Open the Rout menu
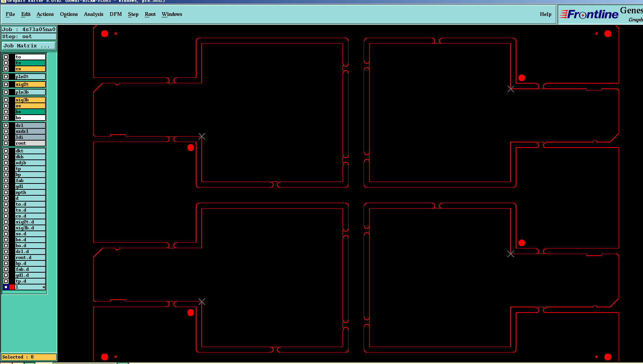Viewport: 643px width, 364px height. (x=150, y=14)
